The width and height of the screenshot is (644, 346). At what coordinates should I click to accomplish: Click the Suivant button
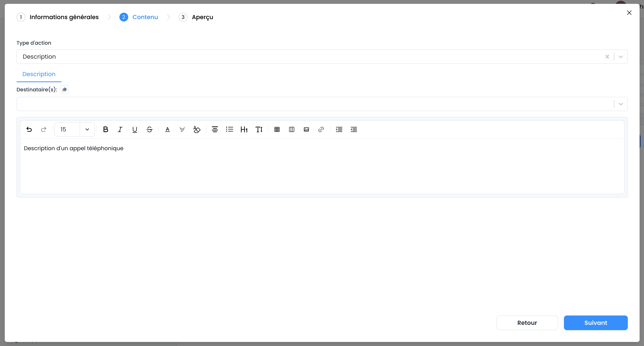[x=596, y=323]
